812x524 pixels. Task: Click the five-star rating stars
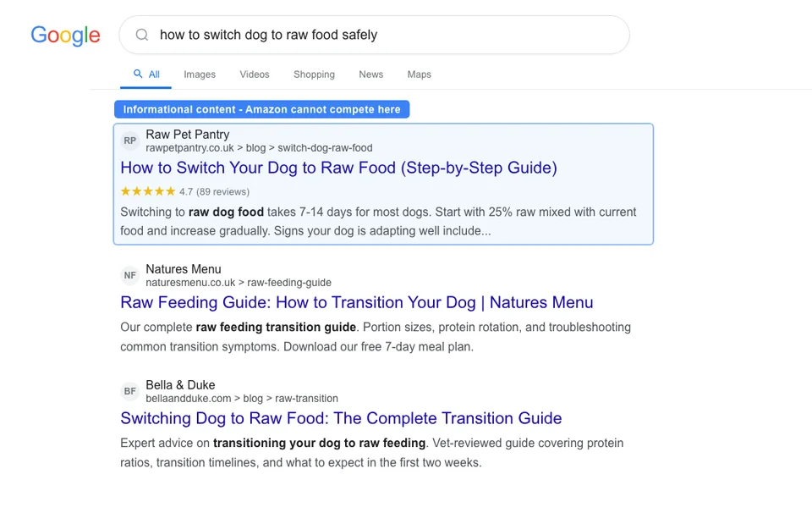click(146, 191)
